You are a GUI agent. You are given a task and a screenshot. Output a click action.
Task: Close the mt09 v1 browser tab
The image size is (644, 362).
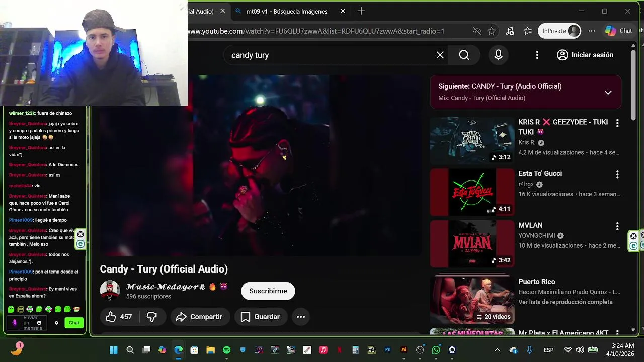tap(343, 11)
